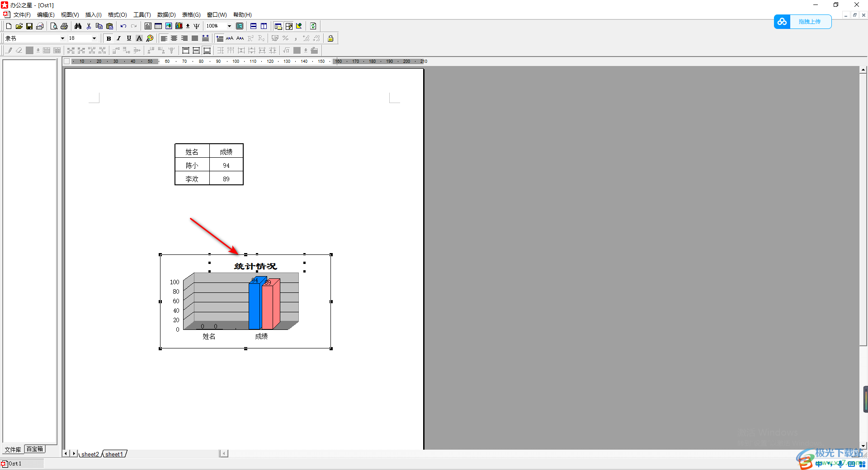Undo the last action

pos(123,26)
